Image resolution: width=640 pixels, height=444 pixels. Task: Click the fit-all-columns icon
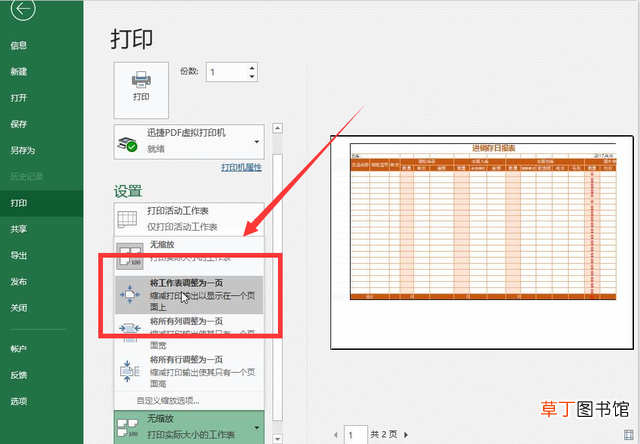coord(130,332)
